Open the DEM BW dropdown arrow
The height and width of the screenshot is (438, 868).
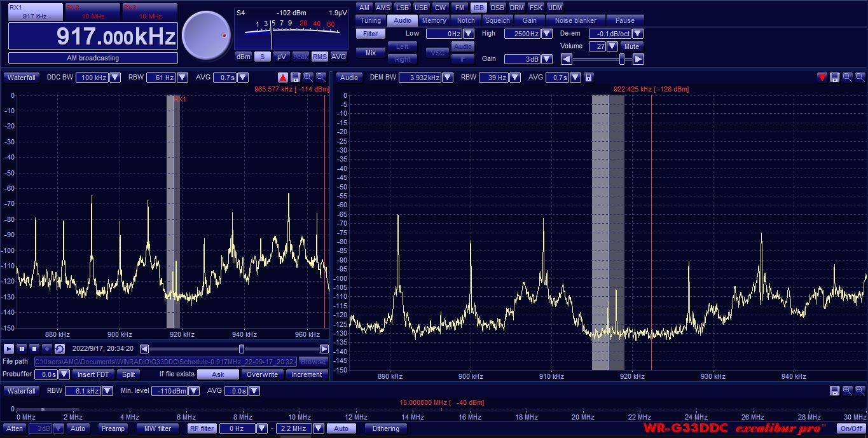point(447,78)
